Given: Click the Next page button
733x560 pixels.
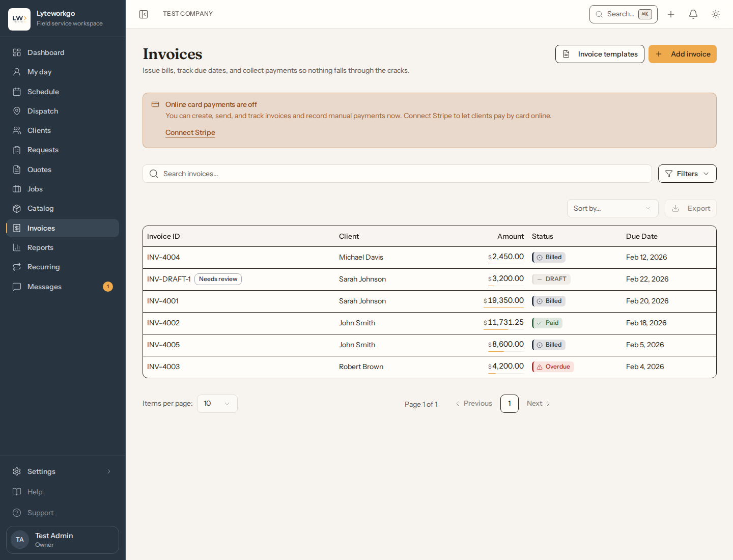Looking at the screenshot, I should click(539, 404).
